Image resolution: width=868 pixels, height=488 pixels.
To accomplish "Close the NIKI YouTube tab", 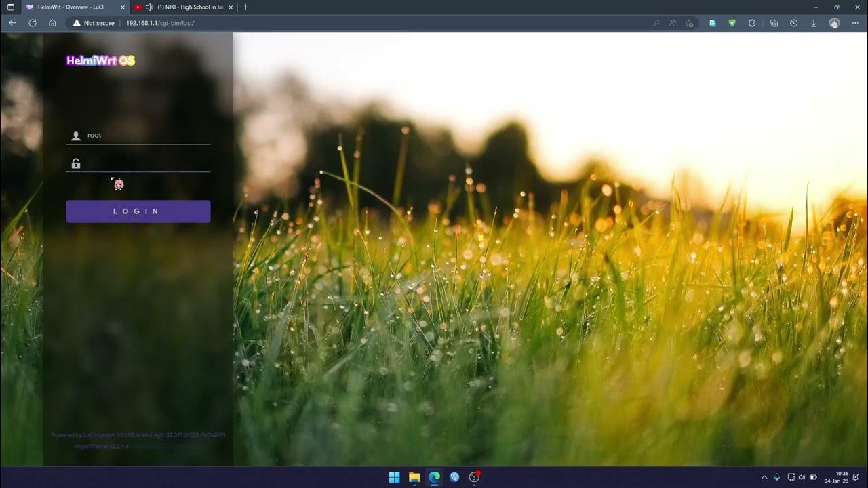I will coord(231,7).
